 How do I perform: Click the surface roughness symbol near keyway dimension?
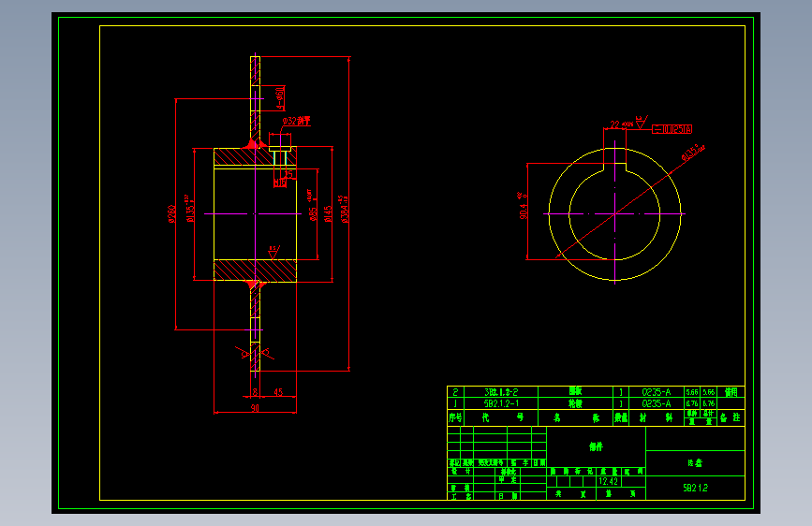point(642,123)
